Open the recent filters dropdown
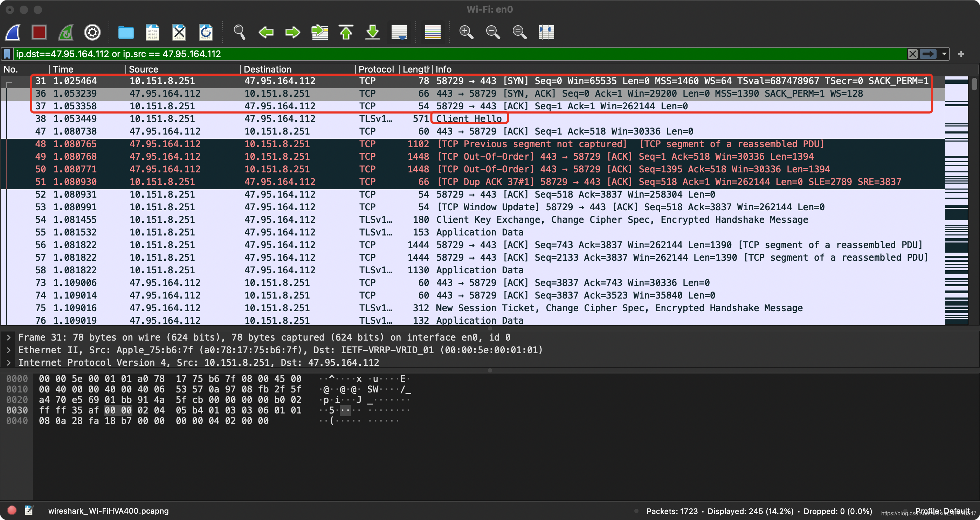 [x=944, y=54]
